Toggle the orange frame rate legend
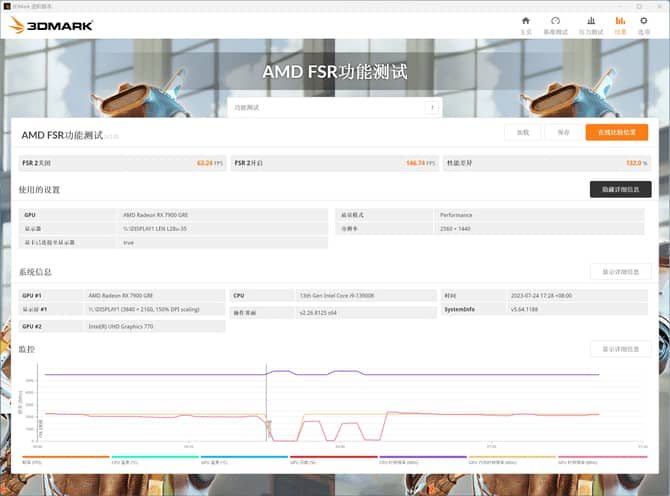The width and height of the screenshot is (670, 496). click(x=65, y=460)
